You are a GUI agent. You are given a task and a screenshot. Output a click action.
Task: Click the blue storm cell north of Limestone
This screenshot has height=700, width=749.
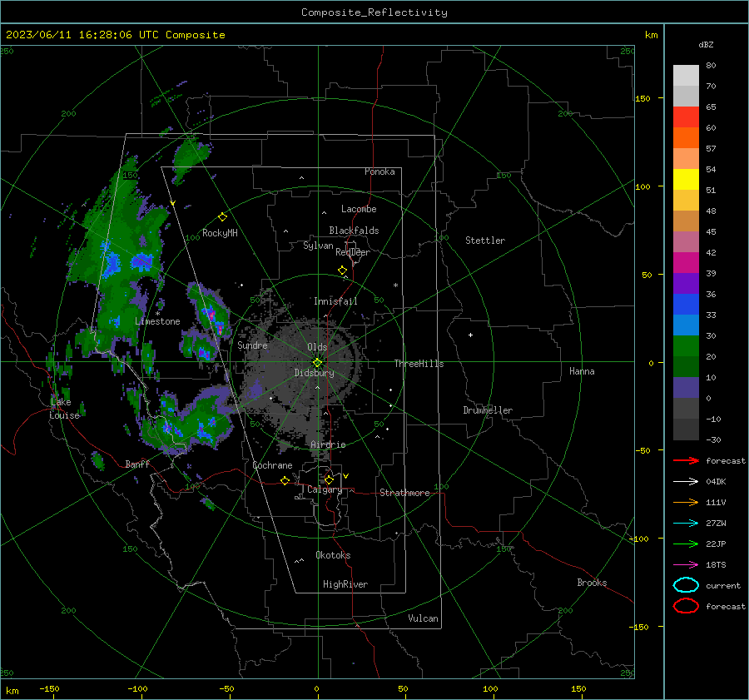[141, 261]
